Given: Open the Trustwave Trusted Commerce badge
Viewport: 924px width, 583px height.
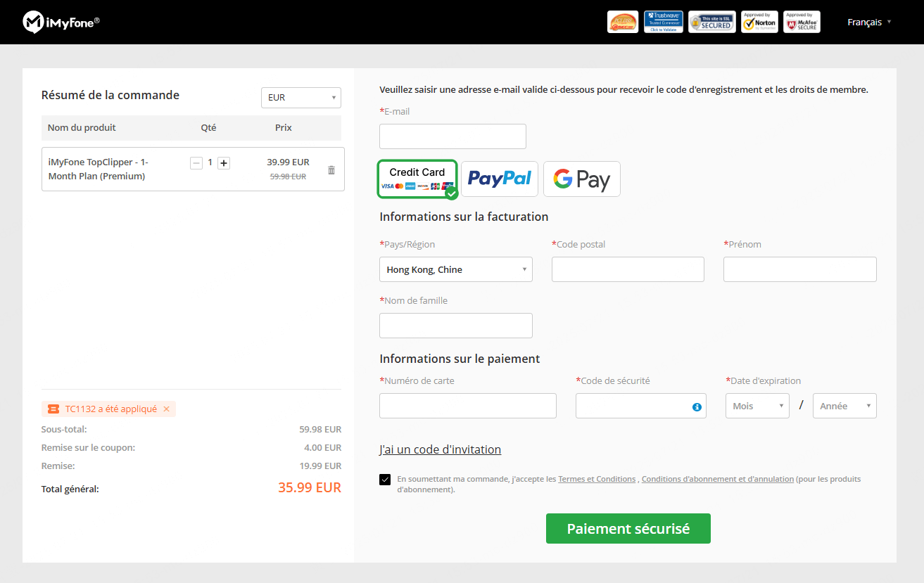Looking at the screenshot, I should point(664,22).
